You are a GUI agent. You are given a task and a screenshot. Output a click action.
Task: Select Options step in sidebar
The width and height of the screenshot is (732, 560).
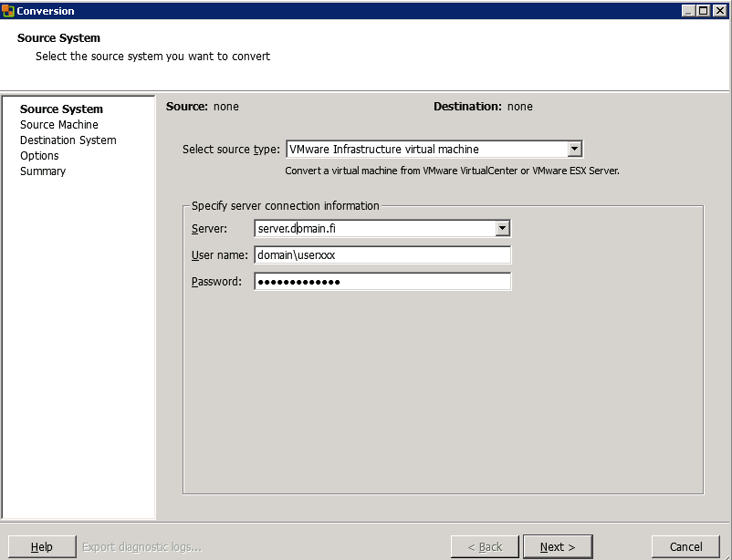39,155
